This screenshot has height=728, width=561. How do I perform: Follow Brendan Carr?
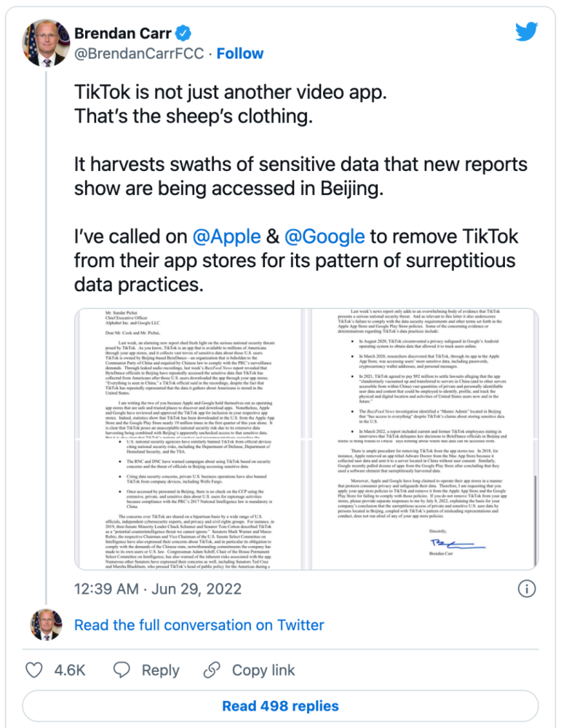(240, 53)
